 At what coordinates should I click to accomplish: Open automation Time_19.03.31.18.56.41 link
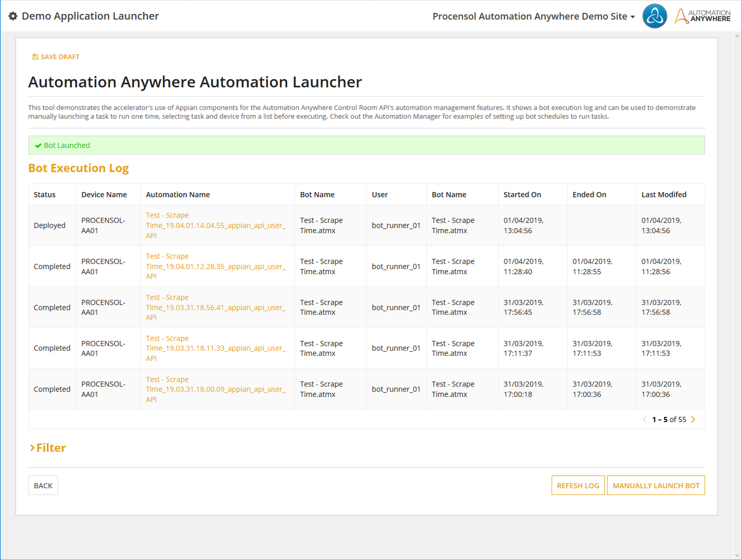pyautogui.click(x=216, y=307)
